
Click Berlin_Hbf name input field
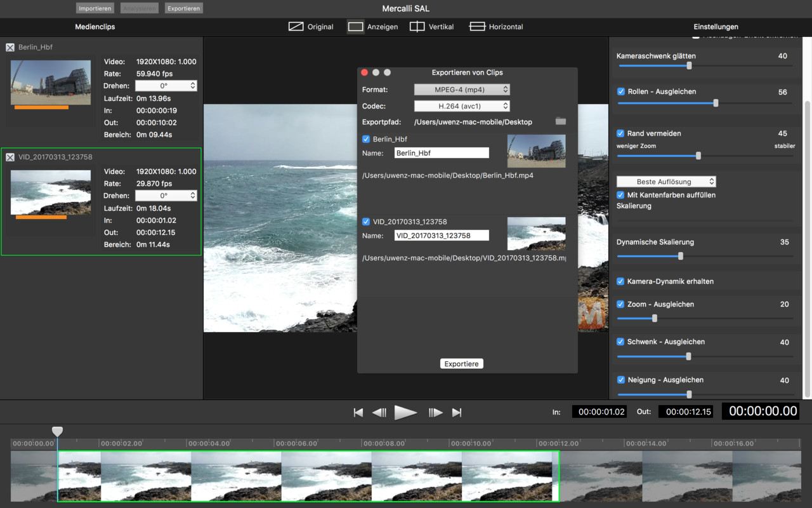[442, 153]
